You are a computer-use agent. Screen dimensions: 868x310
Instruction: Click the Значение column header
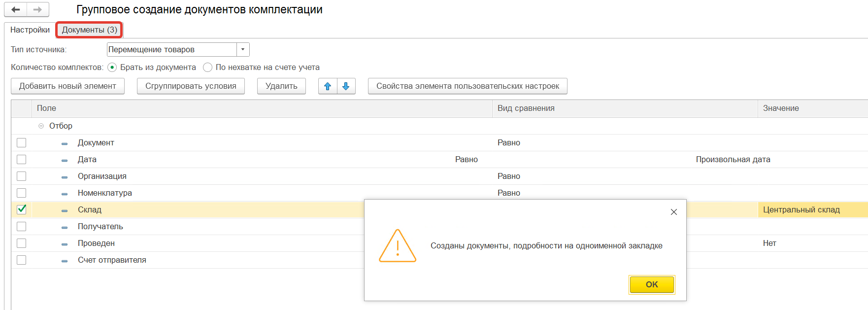[x=813, y=108]
